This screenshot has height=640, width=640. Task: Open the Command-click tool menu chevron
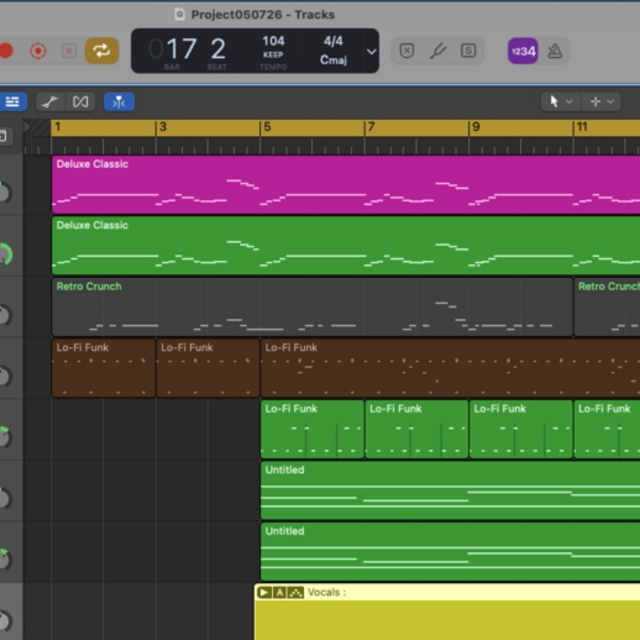tap(610, 101)
